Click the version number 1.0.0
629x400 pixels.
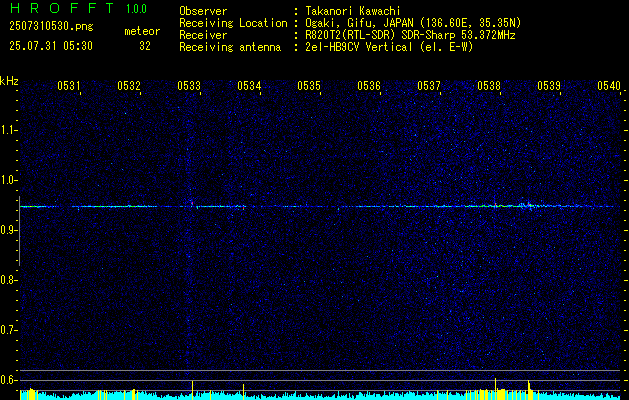[136, 9]
